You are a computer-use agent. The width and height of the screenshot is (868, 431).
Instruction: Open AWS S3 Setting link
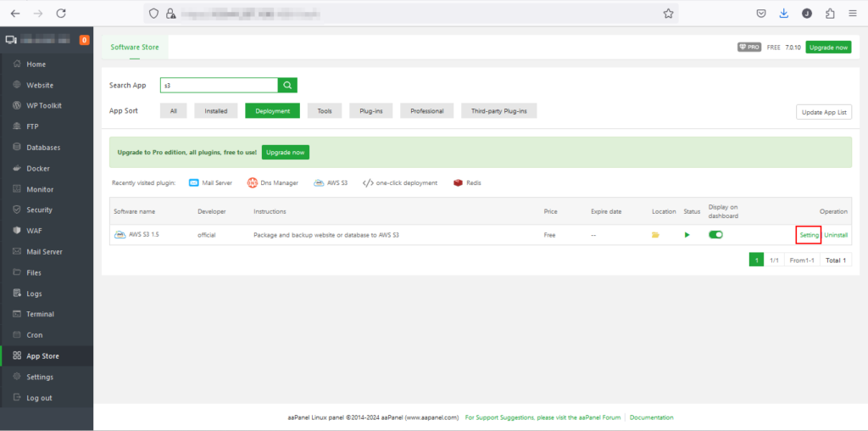coord(809,235)
